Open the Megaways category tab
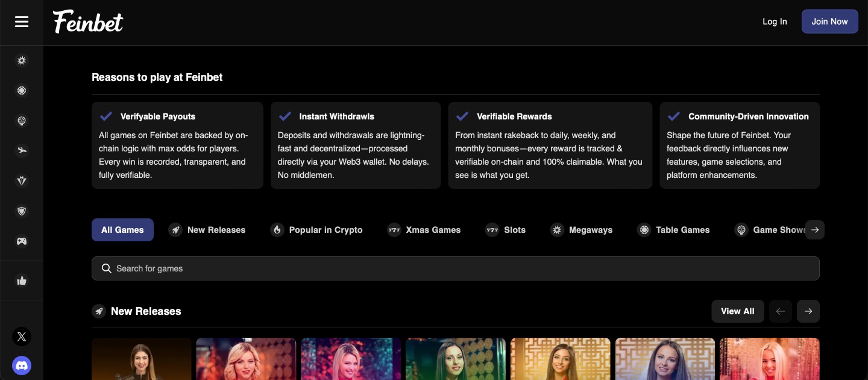868x380 pixels. (x=581, y=230)
